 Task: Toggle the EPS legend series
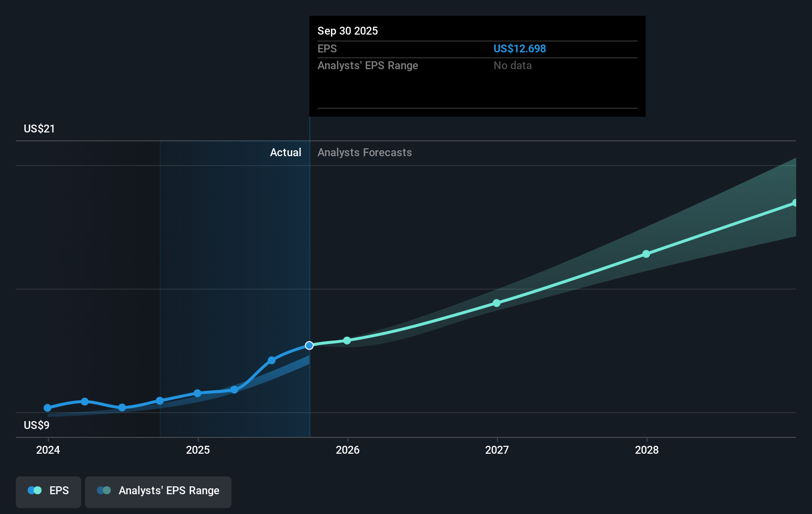tap(48, 492)
